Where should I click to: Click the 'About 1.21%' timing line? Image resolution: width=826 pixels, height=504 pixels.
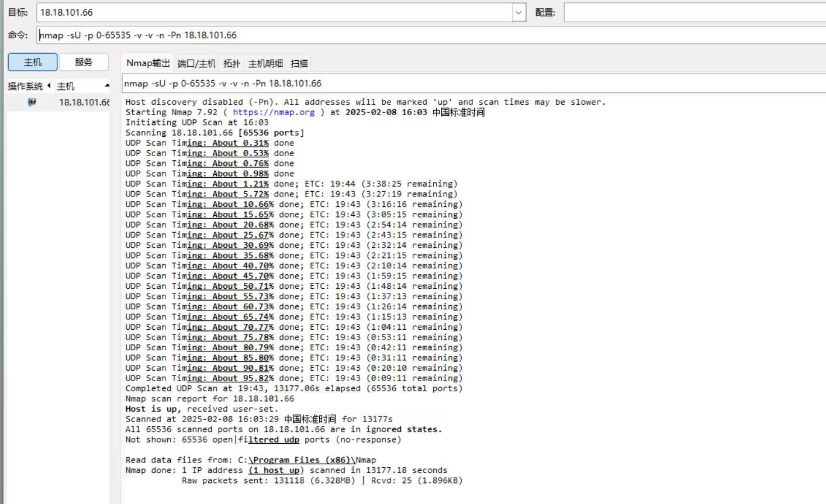point(292,184)
